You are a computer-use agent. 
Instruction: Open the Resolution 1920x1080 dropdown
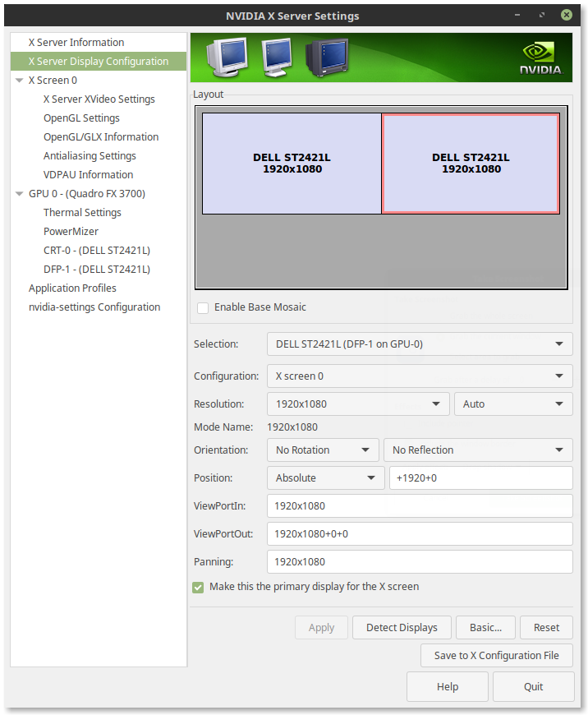click(358, 404)
